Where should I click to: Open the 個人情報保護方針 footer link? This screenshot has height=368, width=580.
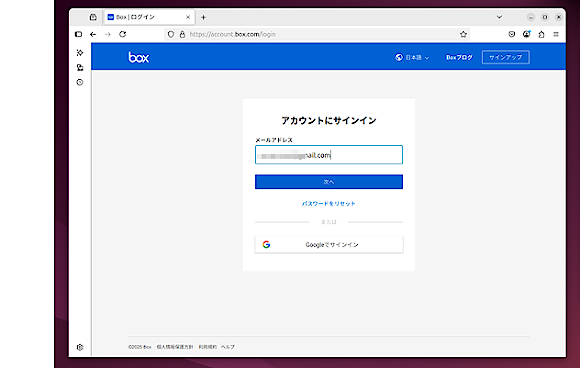(x=175, y=347)
